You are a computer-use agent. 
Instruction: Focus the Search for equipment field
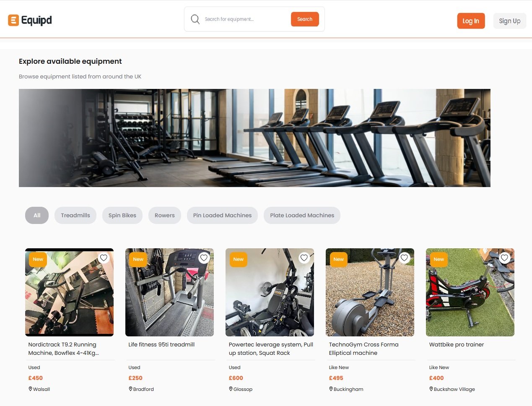pos(245,19)
